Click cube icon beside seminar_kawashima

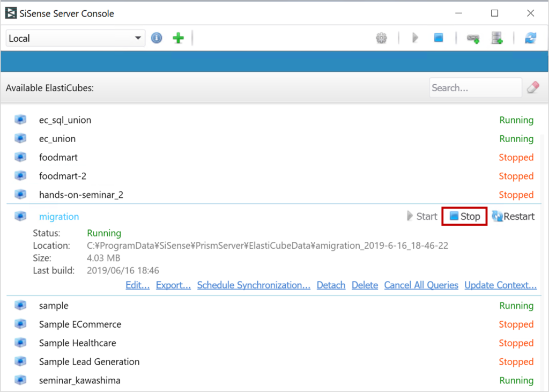20,380
